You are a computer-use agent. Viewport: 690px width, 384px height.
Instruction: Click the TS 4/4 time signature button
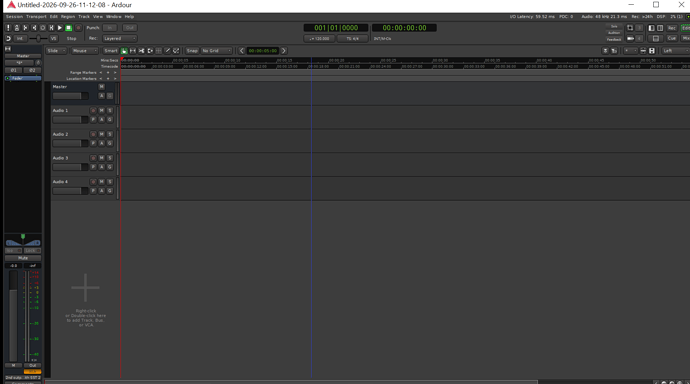point(352,39)
